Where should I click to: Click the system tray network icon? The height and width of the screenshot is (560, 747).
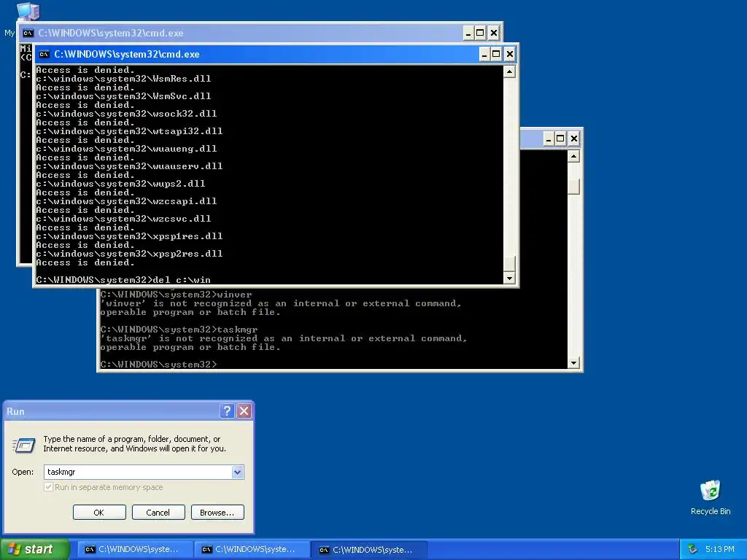[693, 549]
